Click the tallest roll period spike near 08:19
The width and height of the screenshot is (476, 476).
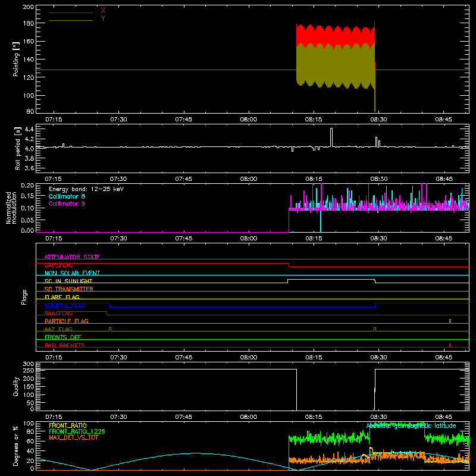coord(331,137)
